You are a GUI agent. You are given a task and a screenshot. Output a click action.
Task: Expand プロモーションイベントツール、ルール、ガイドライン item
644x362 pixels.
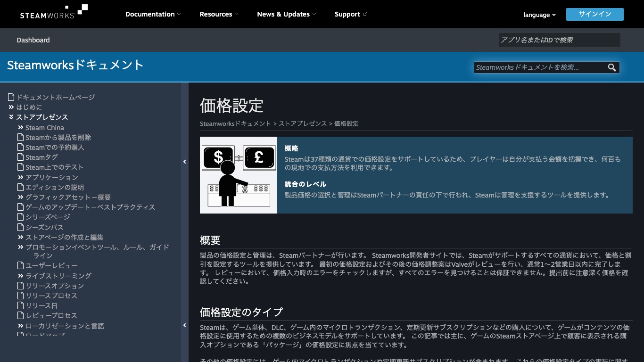(21, 247)
